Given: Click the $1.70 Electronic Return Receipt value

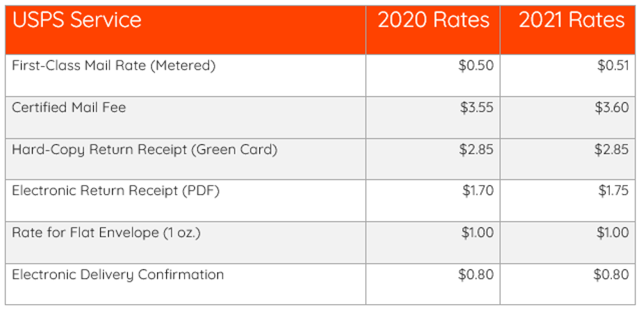Looking at the screenshot, I should point(477,191).
